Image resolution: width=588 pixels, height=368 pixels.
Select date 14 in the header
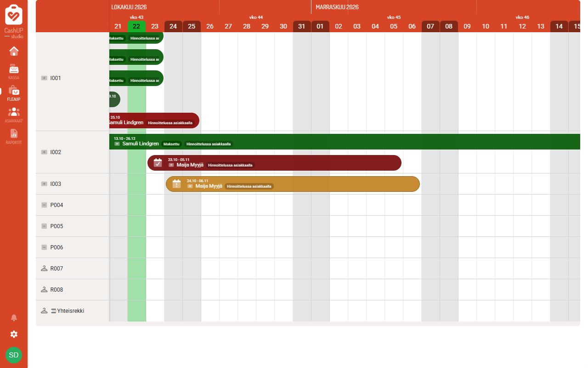559,26
